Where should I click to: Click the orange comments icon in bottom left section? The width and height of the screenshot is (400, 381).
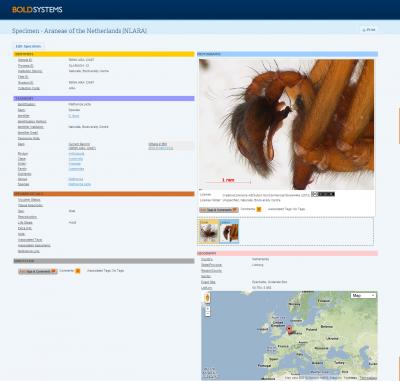coord(78,271)
